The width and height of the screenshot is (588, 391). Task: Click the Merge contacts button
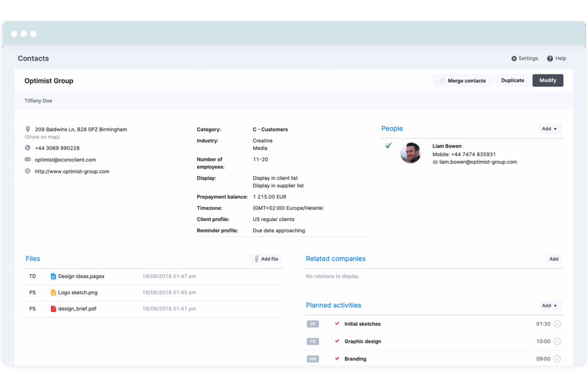click(x=462, y=80)
